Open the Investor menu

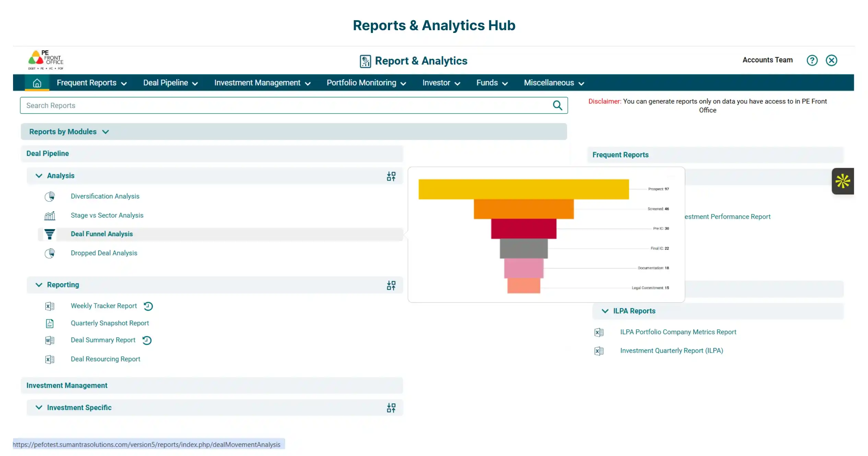tap(441, 83)
